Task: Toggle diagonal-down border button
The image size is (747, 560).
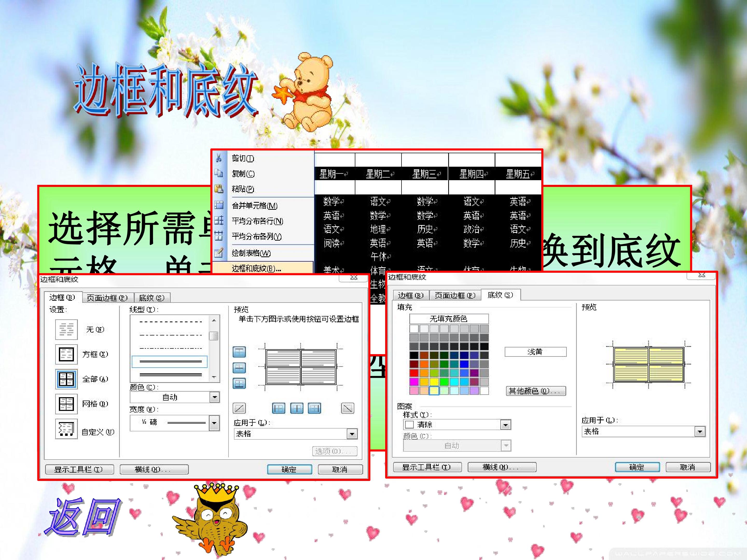Action: [348, 408]
